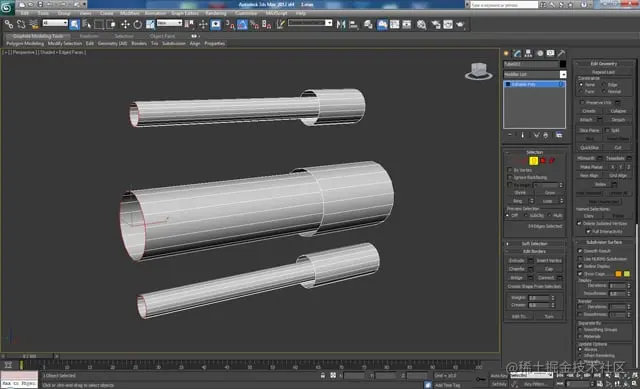Image resolution: width=640 pixels, height=389 pixels.
Task: Select Polygon sub-object level icon
Action: click(543, 161)
